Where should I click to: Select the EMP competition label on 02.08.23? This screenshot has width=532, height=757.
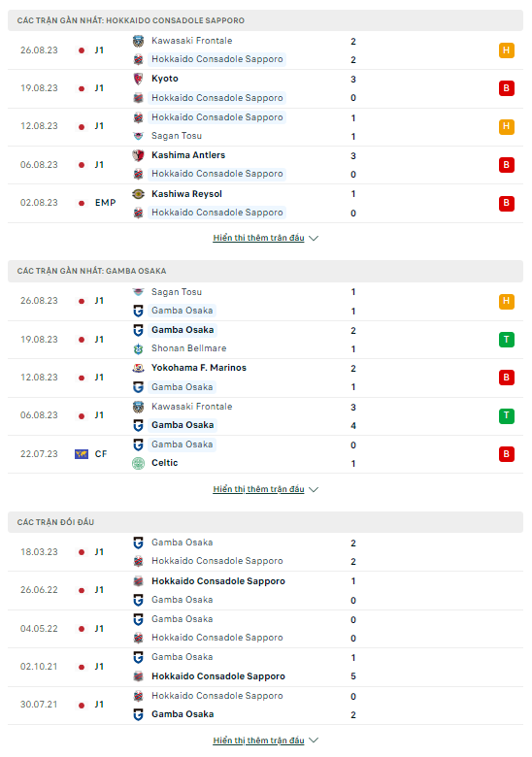point(105,203)
